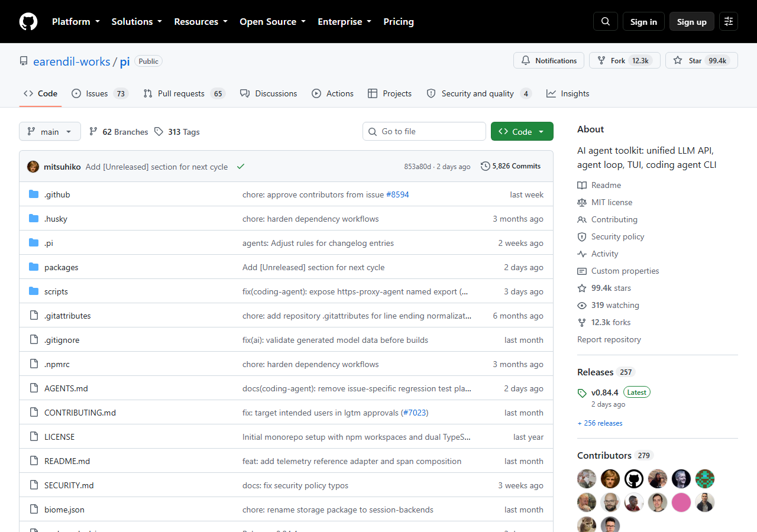
Task: Star the pi repository
Action: (701, 60)
